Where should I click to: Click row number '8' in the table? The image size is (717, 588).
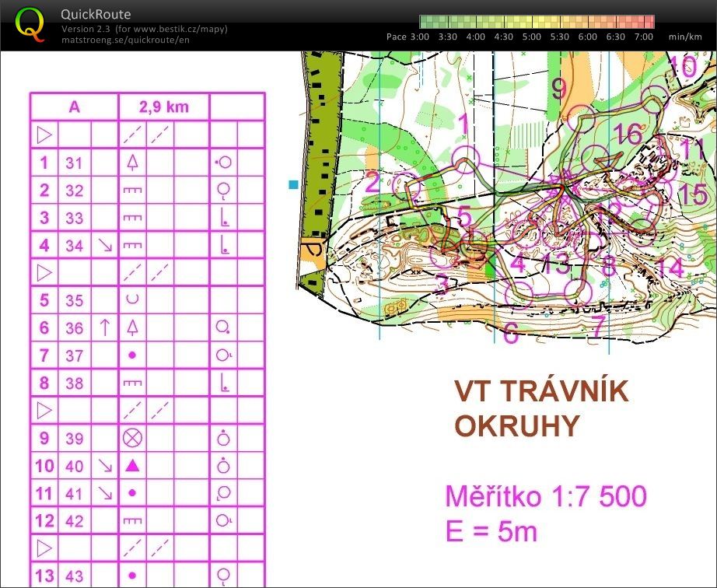[44, 383]
